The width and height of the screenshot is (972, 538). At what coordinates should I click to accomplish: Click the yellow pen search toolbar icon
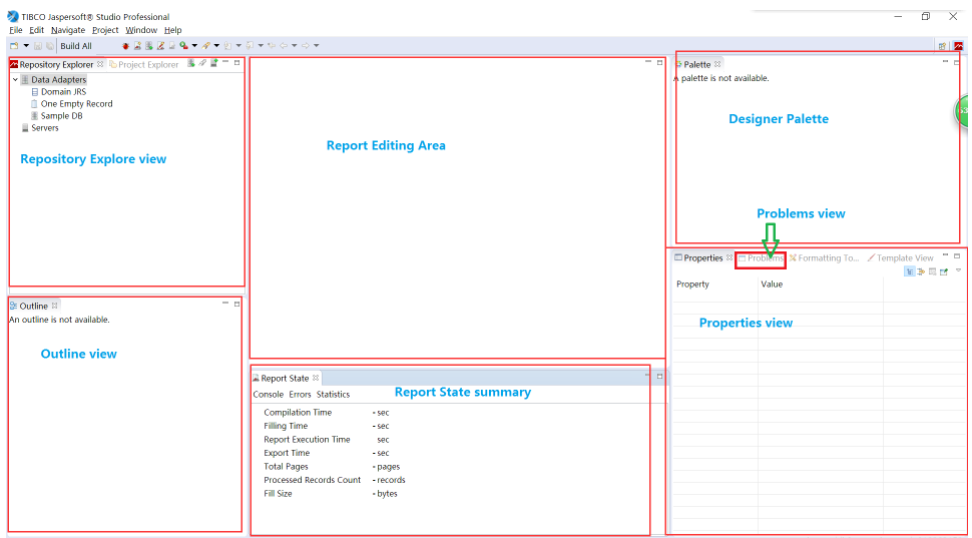point(206,46)
